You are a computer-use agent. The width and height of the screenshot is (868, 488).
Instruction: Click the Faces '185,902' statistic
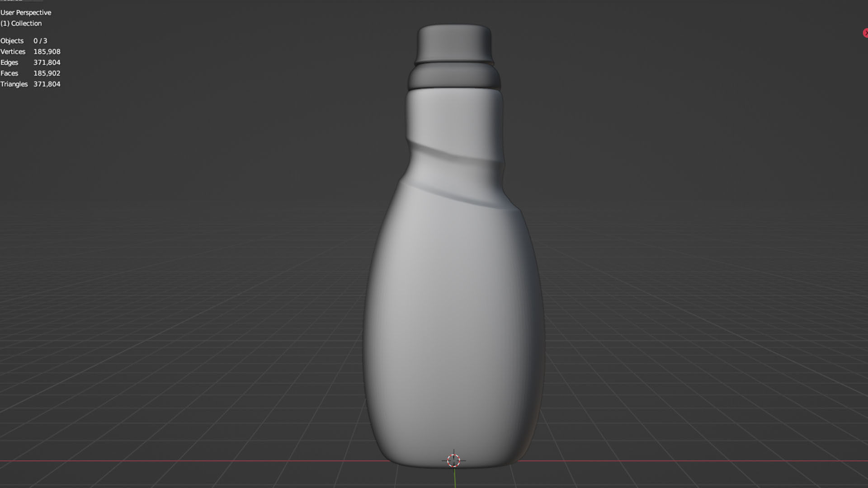pyautogui.click(x=47, y=73)
